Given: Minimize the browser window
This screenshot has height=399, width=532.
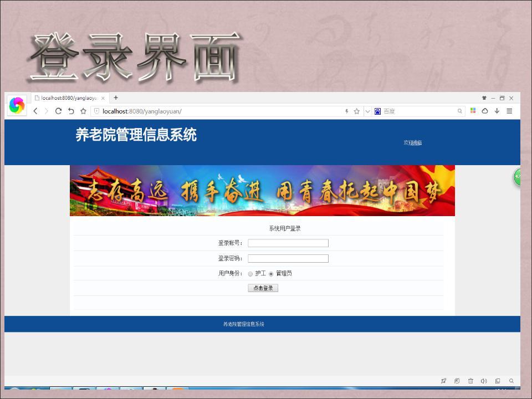Looking at the screenshot, I should (x=493, y=98).
